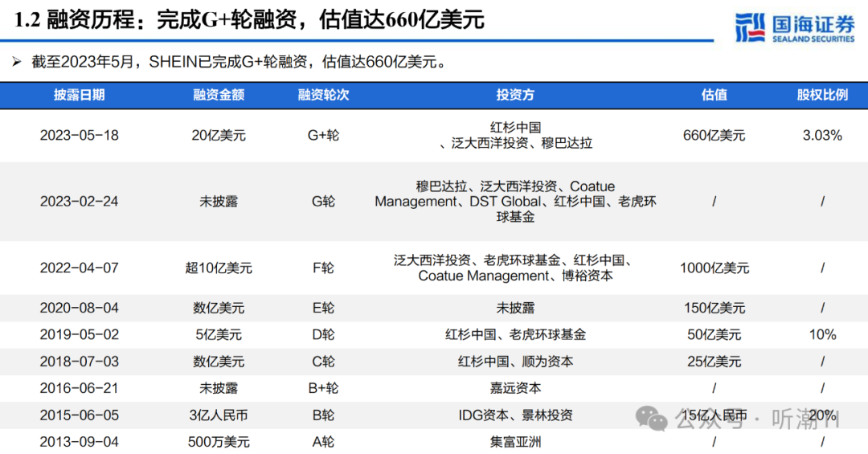Select valuation cell '50亿美元'
Viewport: 868px width, 454px height.
click(x=714, y=335)
